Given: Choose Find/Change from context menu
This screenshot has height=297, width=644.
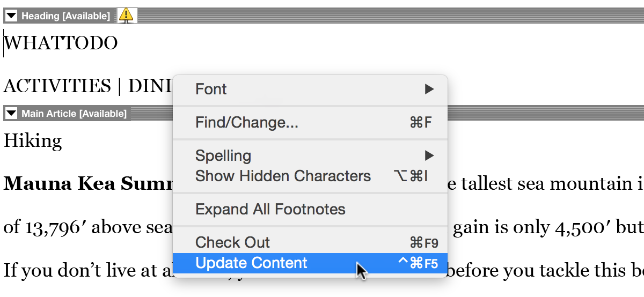Looking at the screenshot, I should [x=246, y=123].
